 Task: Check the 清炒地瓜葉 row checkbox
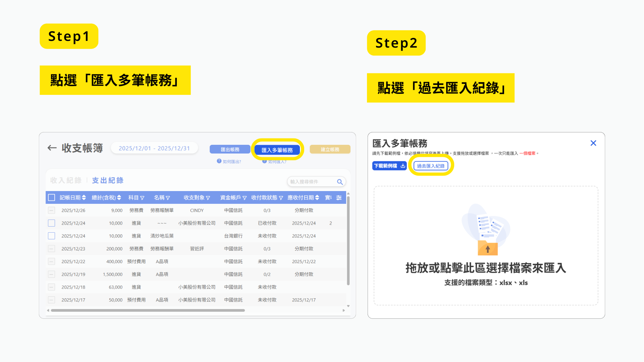pyautogui.click(x=51, y=236)
